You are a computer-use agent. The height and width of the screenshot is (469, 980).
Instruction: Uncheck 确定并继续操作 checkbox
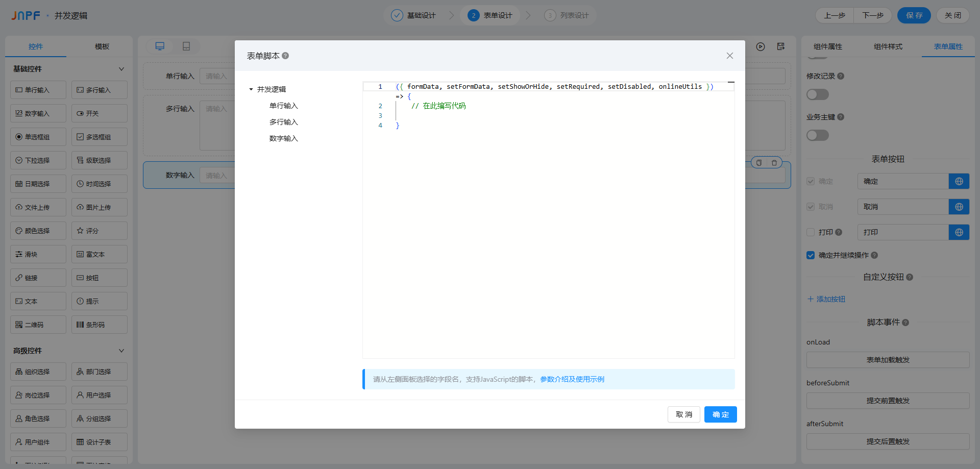point(811,255)
